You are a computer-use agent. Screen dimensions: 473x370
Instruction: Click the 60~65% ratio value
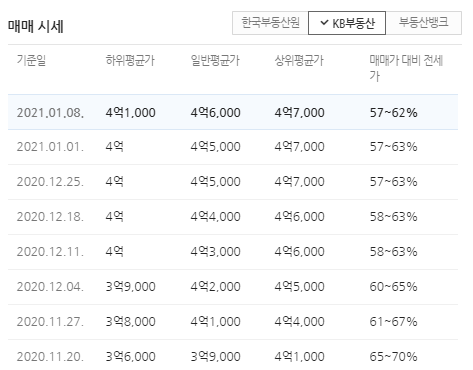click(393, 287)
